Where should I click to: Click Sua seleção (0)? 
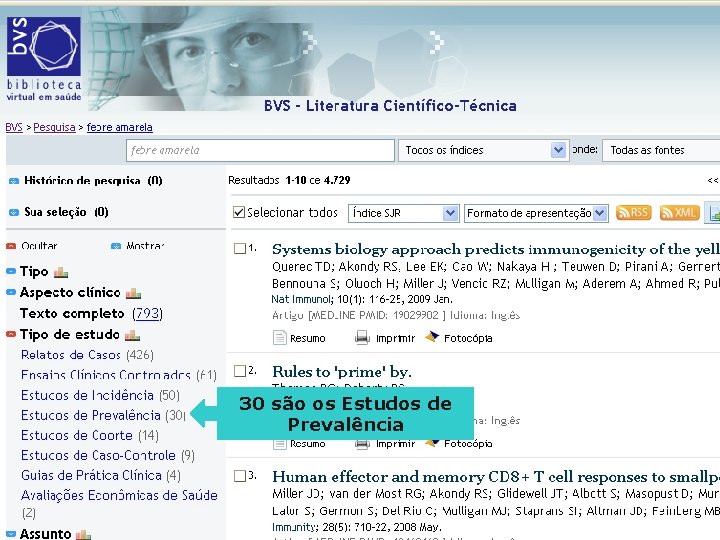click(x=66, y=212)
